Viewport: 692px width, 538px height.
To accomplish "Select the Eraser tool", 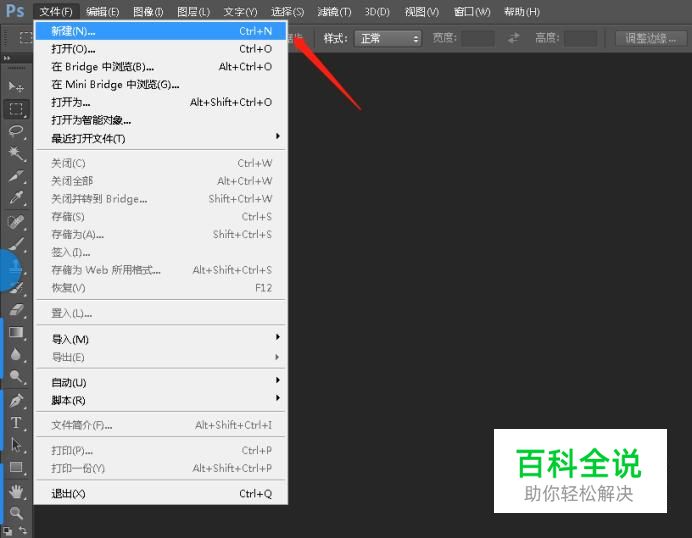I will point(16,310).
